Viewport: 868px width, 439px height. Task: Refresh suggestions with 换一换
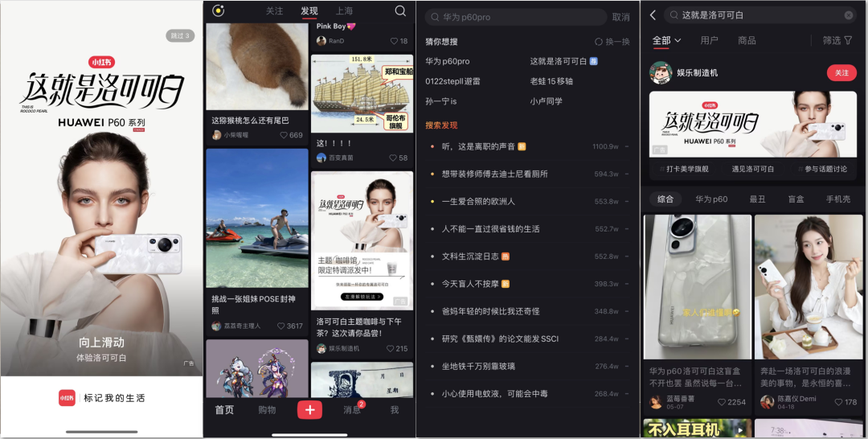(612, 42)
